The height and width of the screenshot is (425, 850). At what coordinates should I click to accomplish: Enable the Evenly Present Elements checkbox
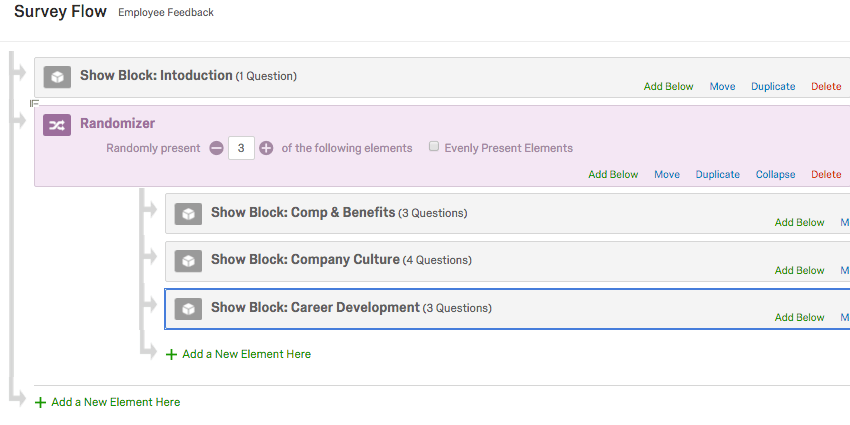pyautogui.click(x=434, y=147)
